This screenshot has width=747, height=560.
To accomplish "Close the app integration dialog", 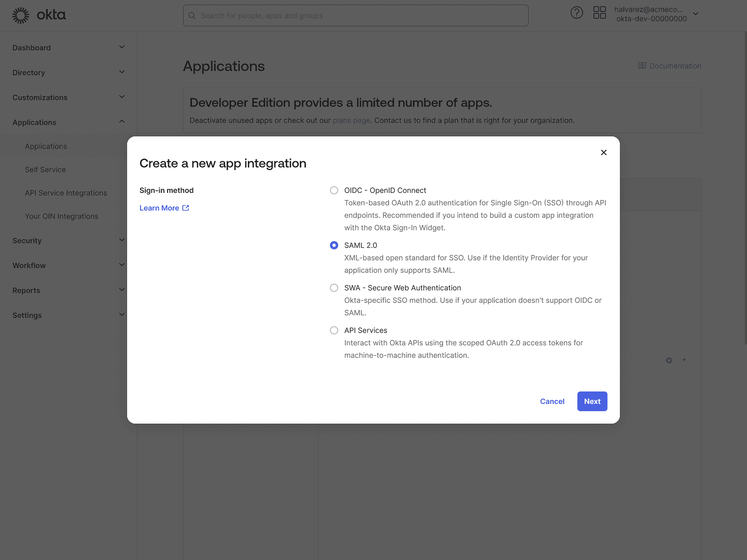I will click(604, 152).
